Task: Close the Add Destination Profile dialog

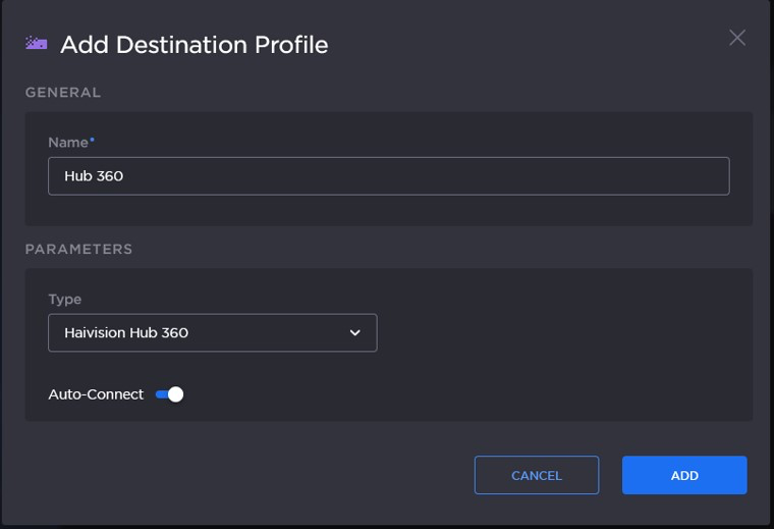Action: [x=737, y=38]
